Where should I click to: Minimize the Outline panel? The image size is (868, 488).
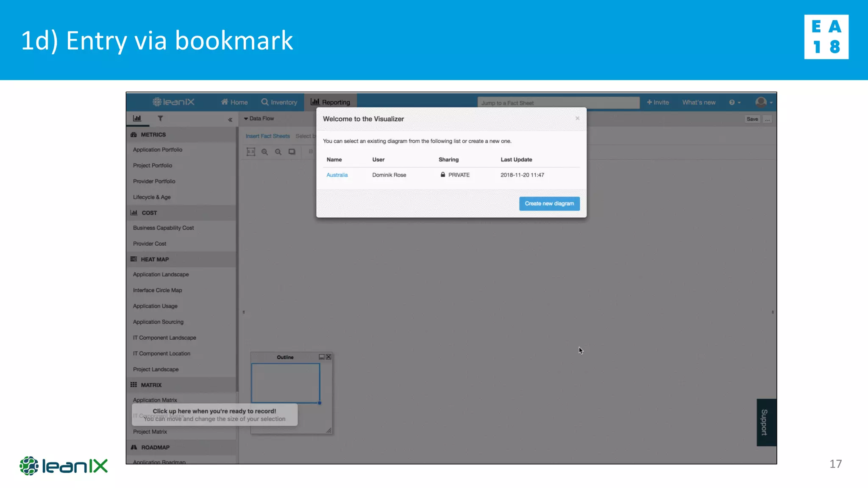point(322,357)
